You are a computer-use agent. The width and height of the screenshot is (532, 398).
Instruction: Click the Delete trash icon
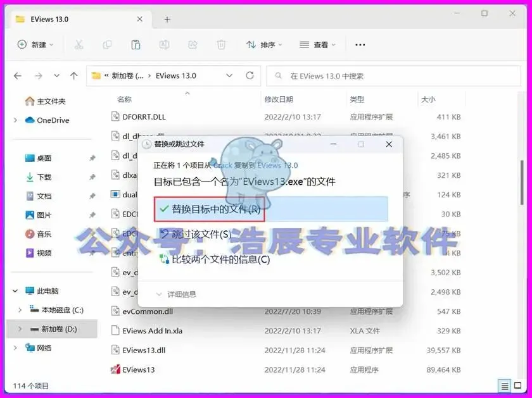pyautogui.click(x=221, y=44)
